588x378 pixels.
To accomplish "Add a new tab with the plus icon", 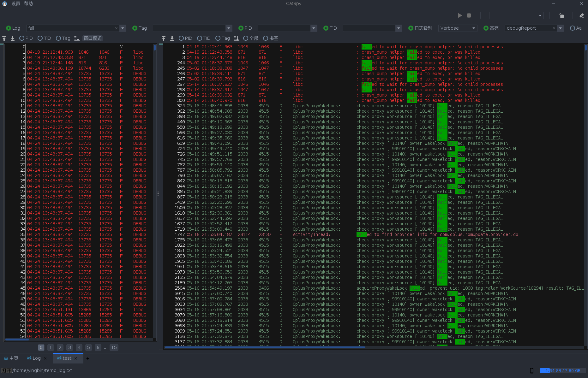I will pyautogui.click(x=88, y=358).
